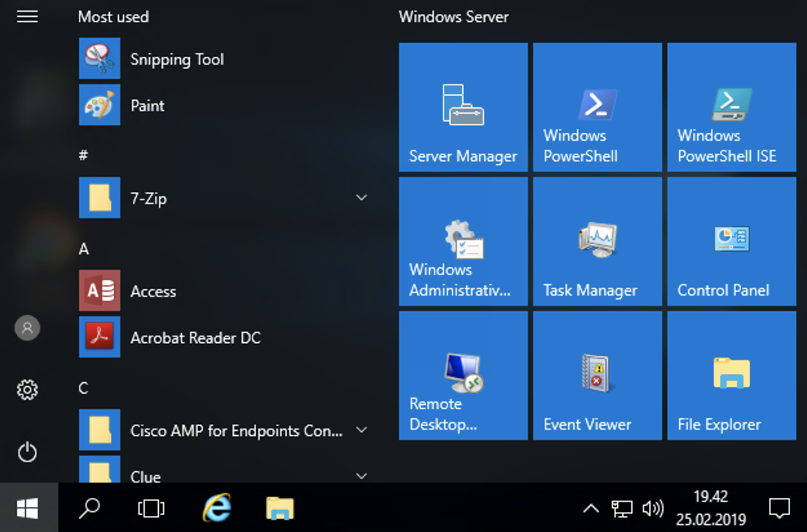Image resolution: width=807 pixels, height=532 pixels.
Task: Click the Windows Start button
Action: click(28, 509)
